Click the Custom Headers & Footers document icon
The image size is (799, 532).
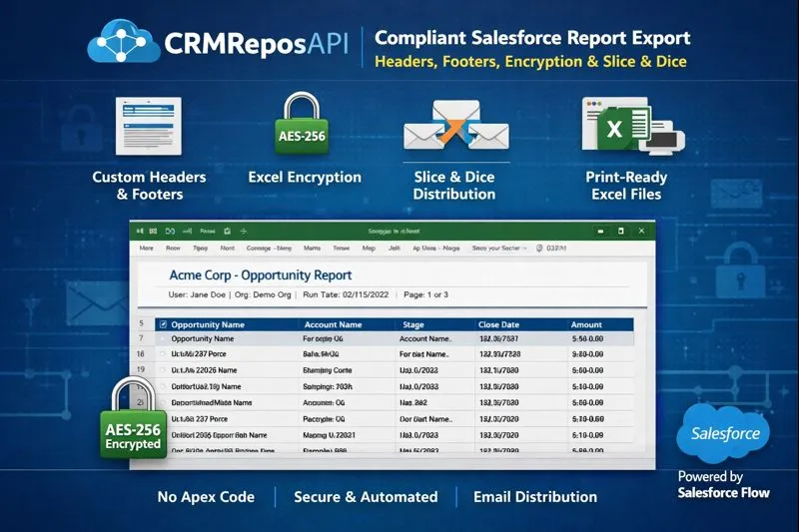148,126
